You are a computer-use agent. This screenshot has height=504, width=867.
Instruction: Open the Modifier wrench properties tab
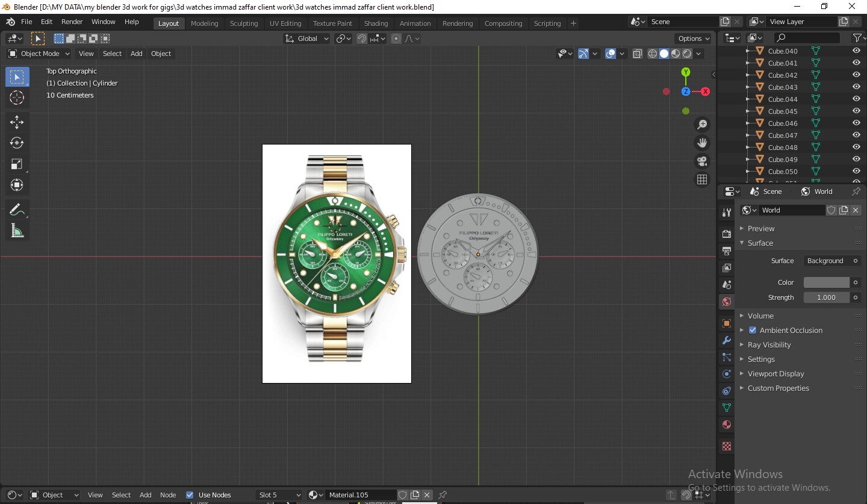(727, 340)
